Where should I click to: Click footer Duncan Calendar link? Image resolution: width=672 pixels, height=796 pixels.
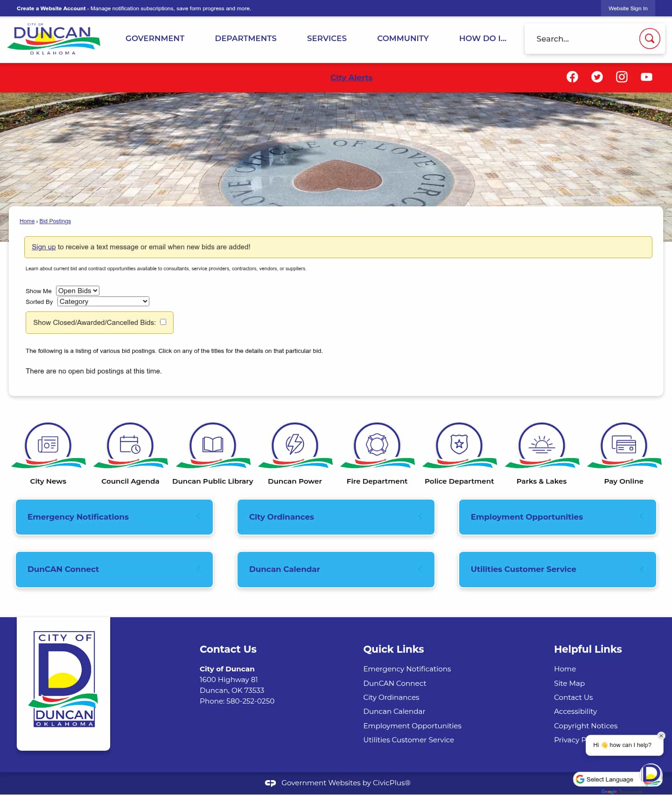click(x=394, y=711)
